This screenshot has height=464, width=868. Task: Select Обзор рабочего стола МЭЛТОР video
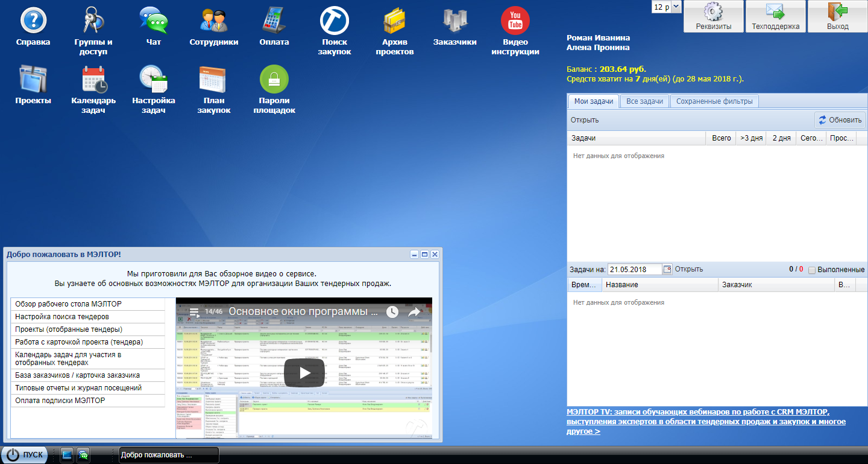click(88, 304)
